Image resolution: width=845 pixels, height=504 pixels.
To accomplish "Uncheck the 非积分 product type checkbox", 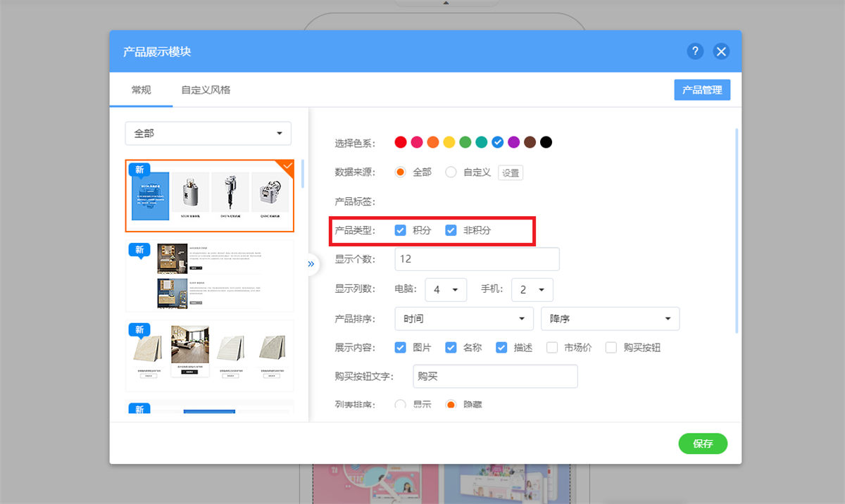I will point(451,230).
